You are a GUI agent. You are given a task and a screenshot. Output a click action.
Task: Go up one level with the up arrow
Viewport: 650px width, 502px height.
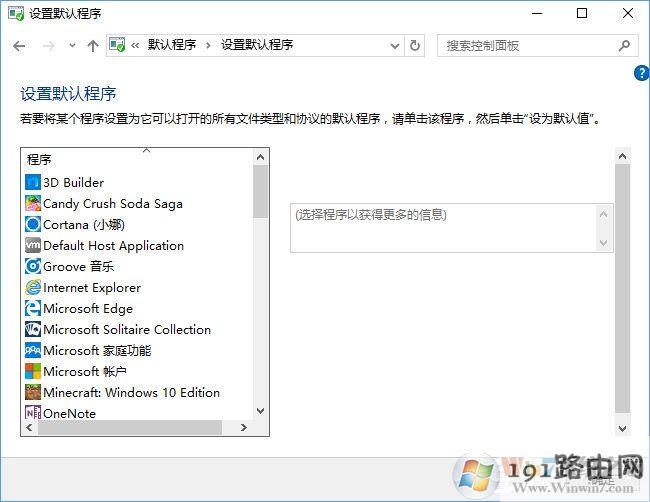tap(93, 46)
